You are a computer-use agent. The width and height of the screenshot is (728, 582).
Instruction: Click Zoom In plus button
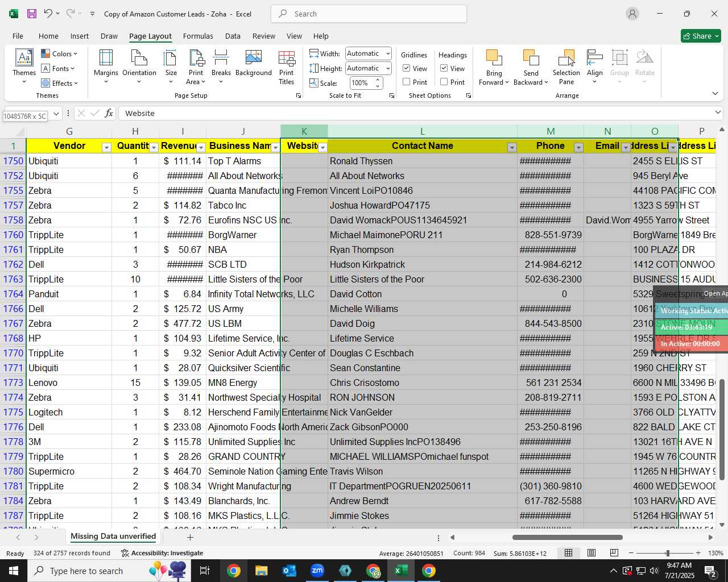tap(698, 553)
